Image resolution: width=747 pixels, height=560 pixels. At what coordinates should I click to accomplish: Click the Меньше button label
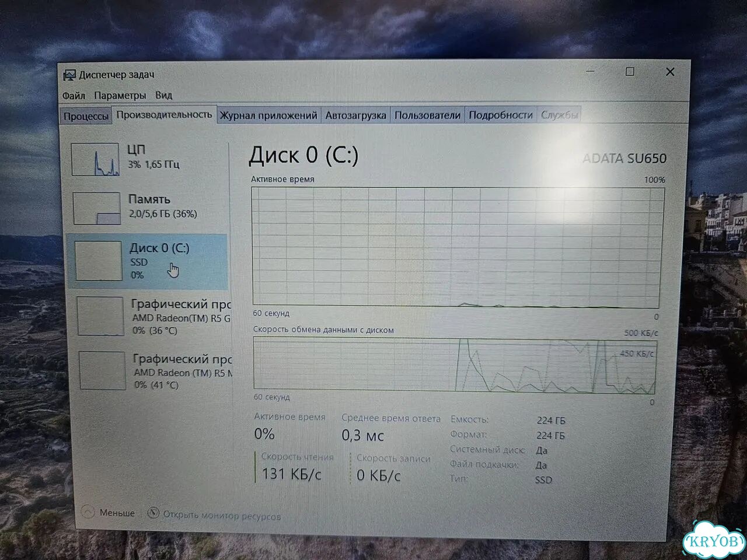(x=117, y=513)
